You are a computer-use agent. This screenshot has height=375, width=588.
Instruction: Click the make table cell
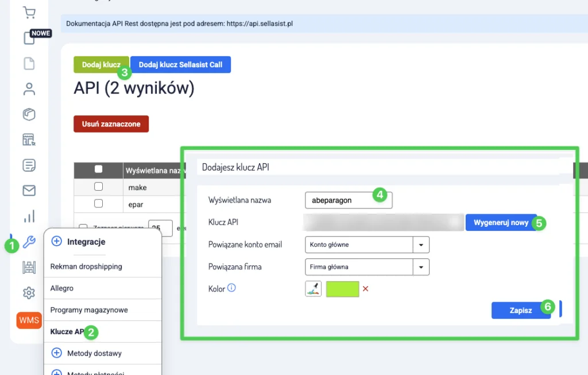[x=154, y=187]
